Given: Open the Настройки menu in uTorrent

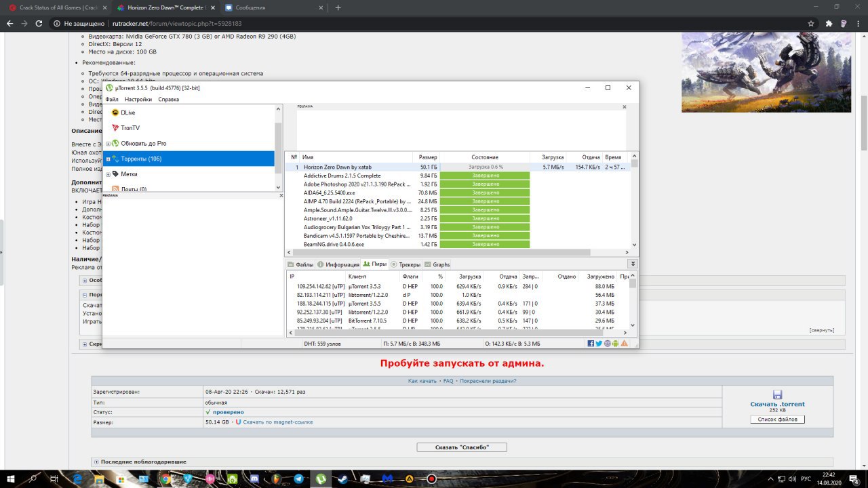Looking at the screenshot, I should point(138,99).
